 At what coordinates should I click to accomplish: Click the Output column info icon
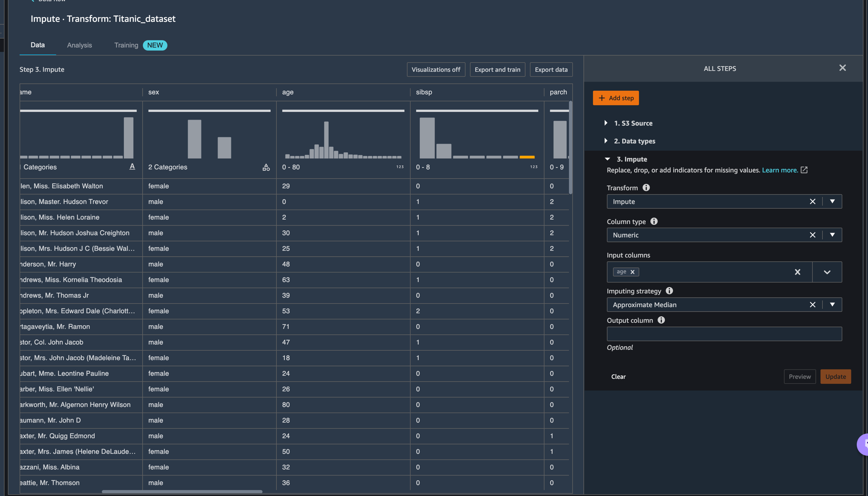pos(661,320)
